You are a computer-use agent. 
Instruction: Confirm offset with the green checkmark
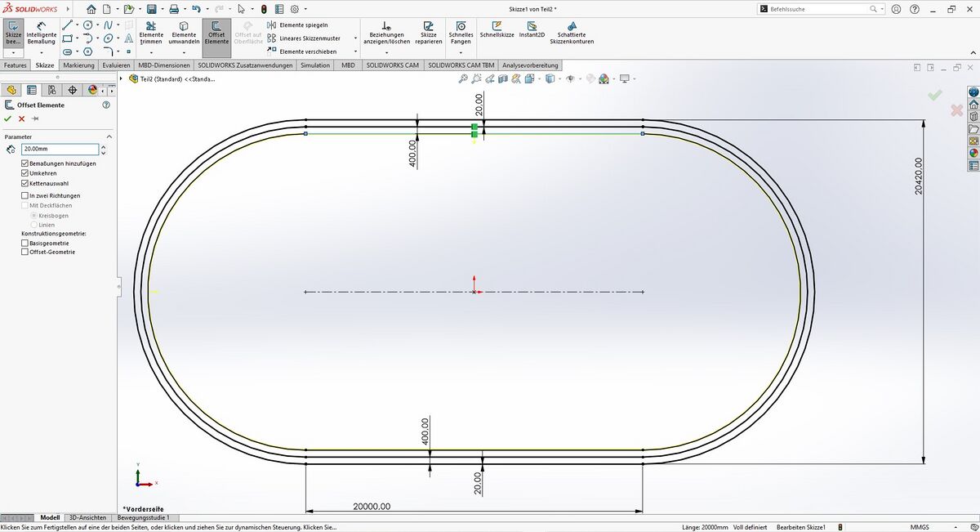click(x=8, y=118)
